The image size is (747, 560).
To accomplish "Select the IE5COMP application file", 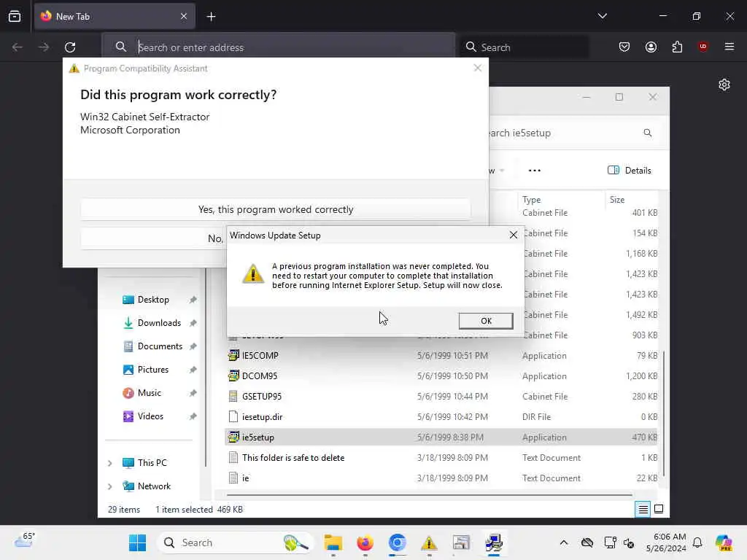I will pos(441,356).
